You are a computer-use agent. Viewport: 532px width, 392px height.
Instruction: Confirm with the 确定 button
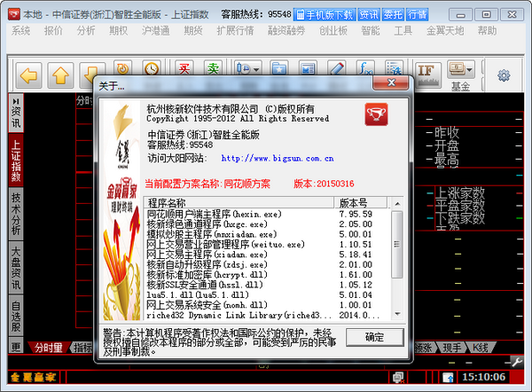click(x=374, y=337)
